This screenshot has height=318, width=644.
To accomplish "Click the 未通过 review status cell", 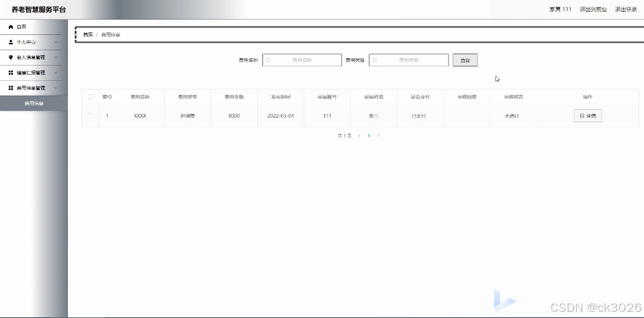I will 512,116.
